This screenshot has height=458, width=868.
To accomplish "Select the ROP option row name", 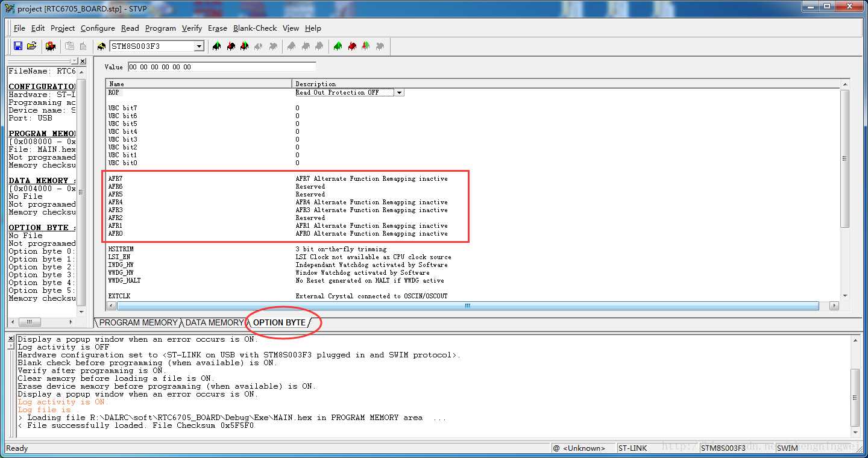I will coord(114,92).
